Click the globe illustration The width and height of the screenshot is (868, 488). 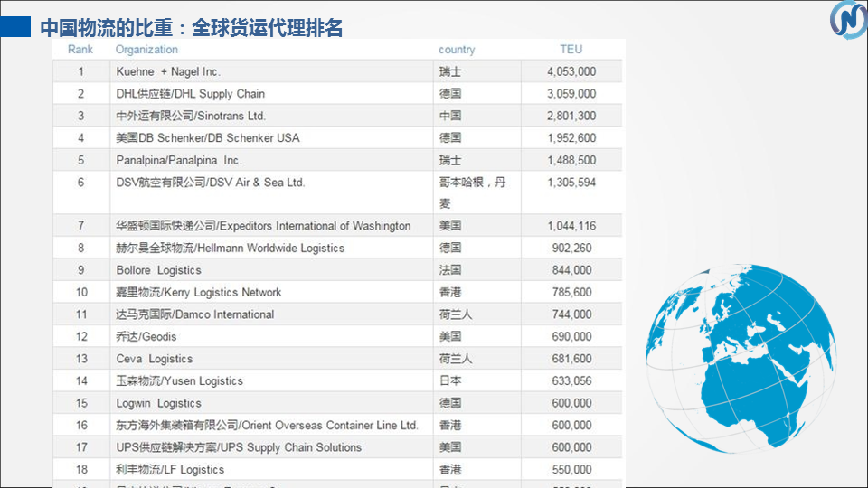pyautogui.click(x=741, y=359)
